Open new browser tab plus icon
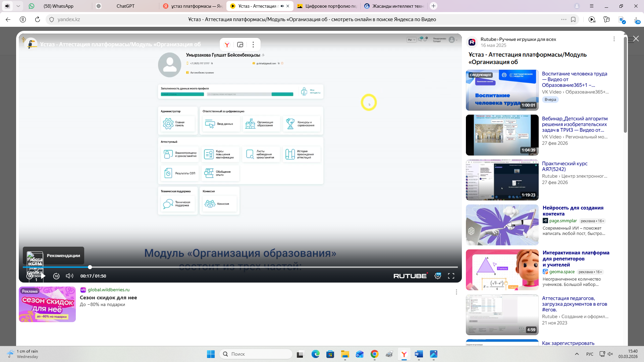Image resolution: width=644 pixels, height=362 pixels. 434,6
